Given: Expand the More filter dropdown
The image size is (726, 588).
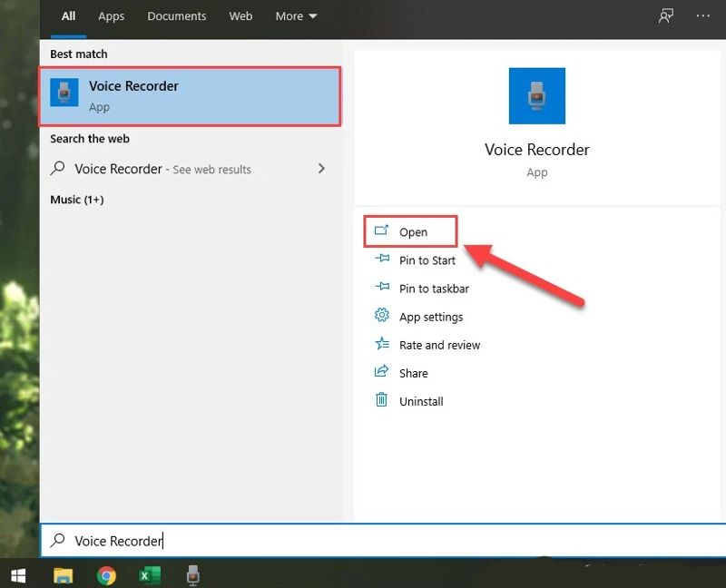Looking at the screenshot, I should click(297, 16).
